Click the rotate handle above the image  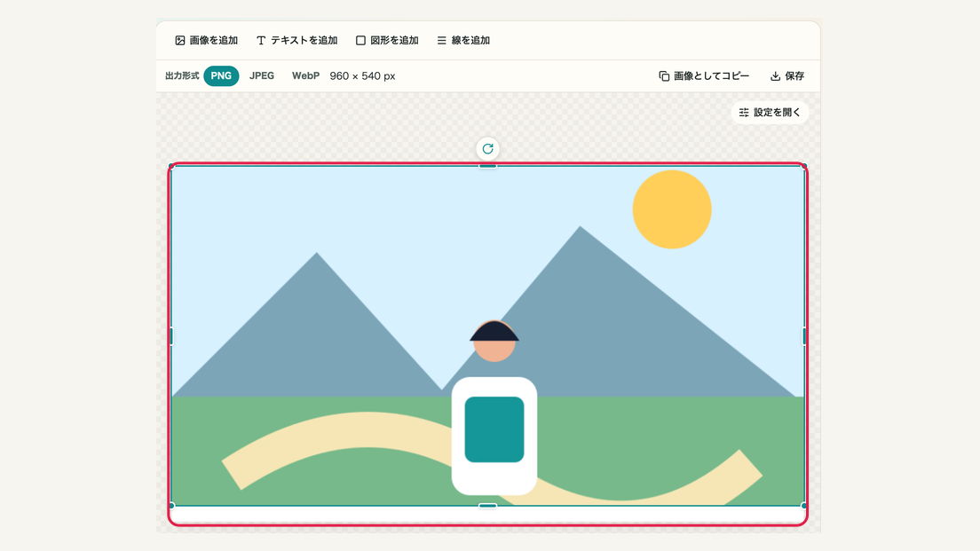487,149
